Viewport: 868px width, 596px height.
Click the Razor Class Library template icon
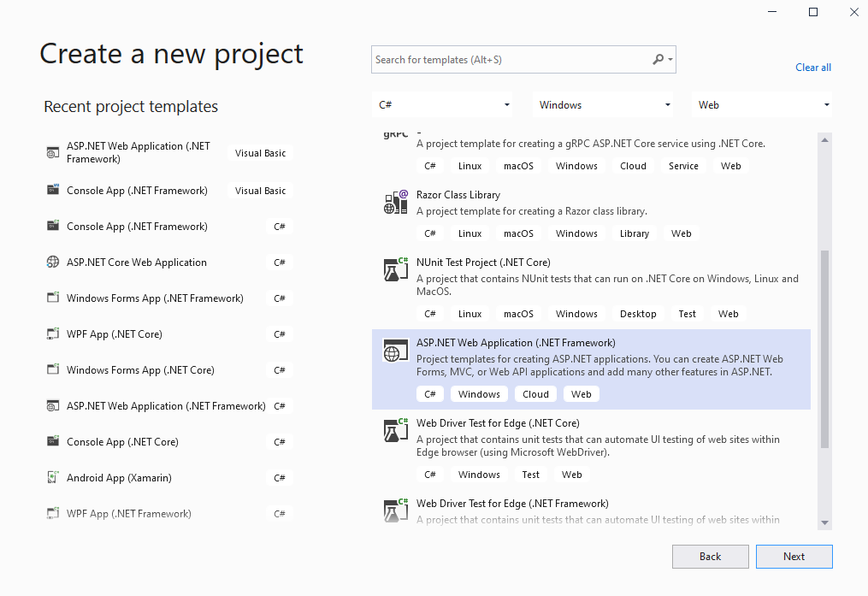click(395, 203)
